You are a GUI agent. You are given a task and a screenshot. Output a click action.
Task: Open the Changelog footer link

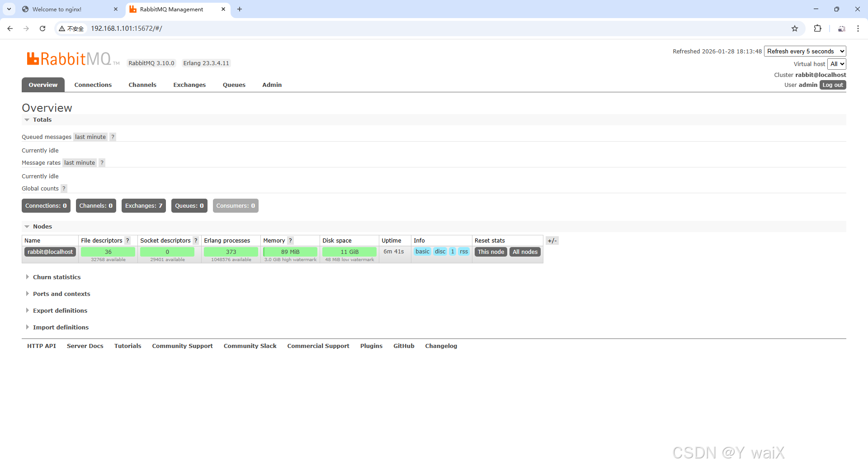click(441, 346)
